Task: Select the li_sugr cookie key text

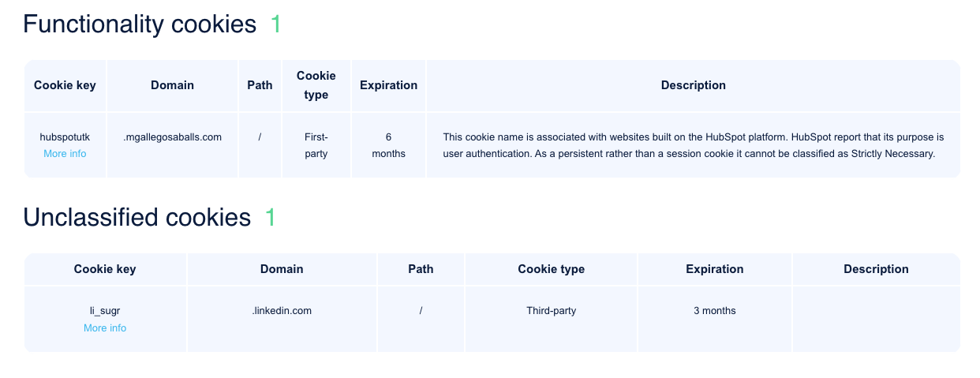Action: tap(105, 311)
